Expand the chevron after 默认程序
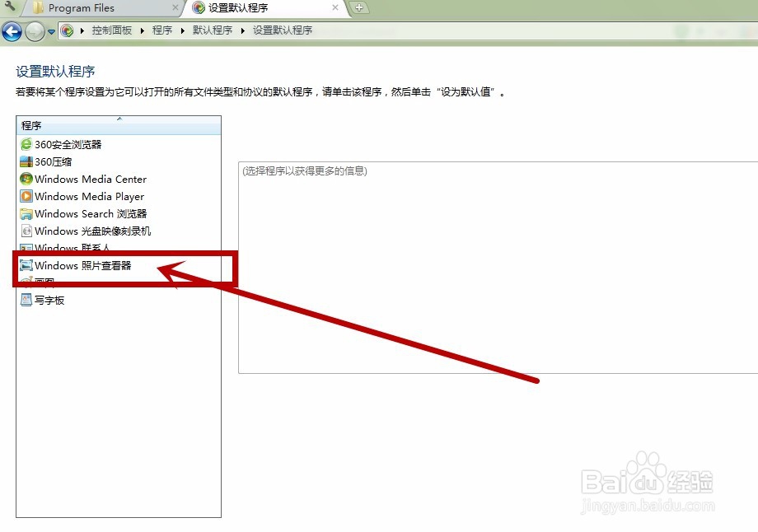This screenshot has width=758, height=532. coord(244,30)
